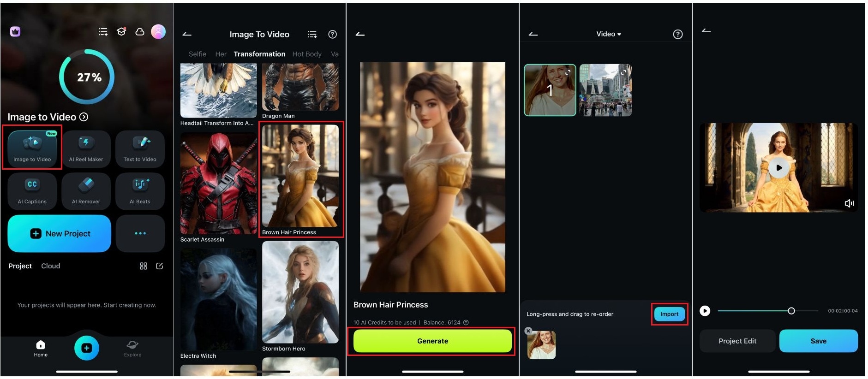Choose the Brown Hair Princess template
Viewport: 868px width, 379px height.
click(300, 176)
